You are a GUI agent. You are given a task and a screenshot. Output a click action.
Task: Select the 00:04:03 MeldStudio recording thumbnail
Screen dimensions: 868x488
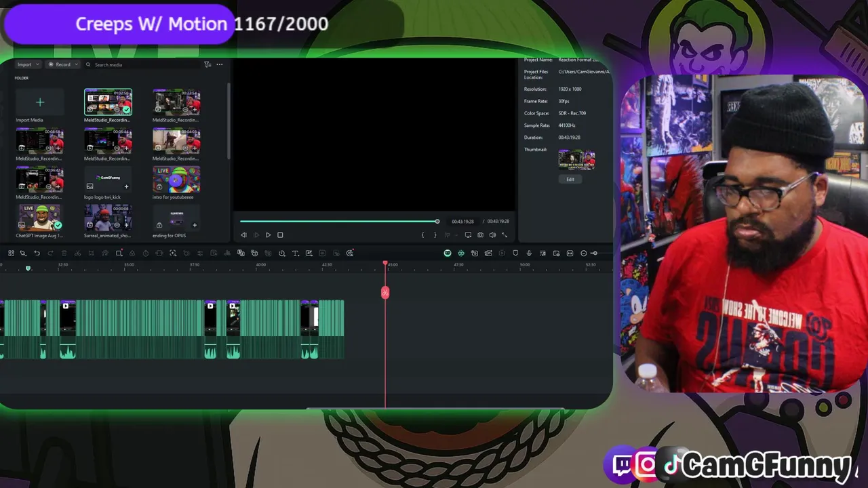176,141
